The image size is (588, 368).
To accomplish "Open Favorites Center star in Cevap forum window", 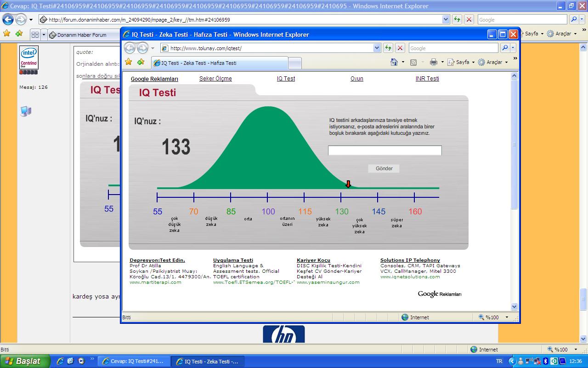I will (x=6, y=34).
